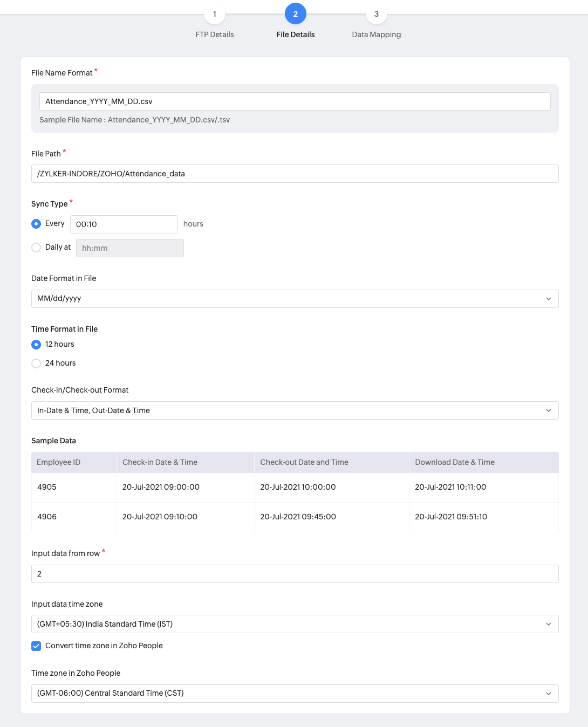The height and width of the screenshot is (727, 588).
Task: Open the Input data time zone dropdown
Action: point(295,624)
